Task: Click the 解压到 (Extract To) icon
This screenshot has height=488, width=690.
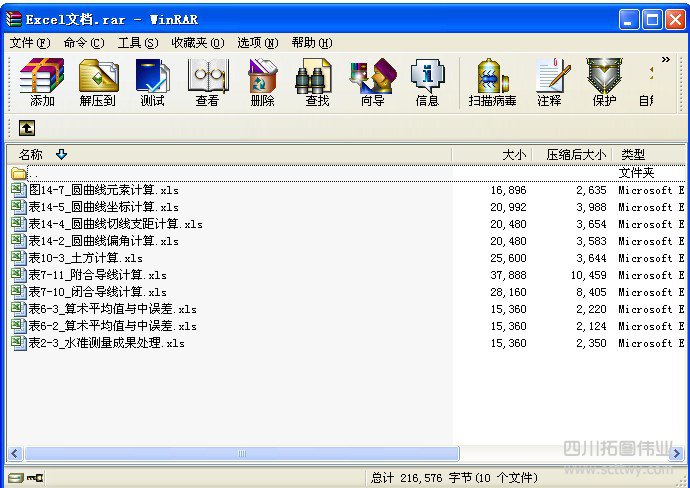Action: coord(98,82)
